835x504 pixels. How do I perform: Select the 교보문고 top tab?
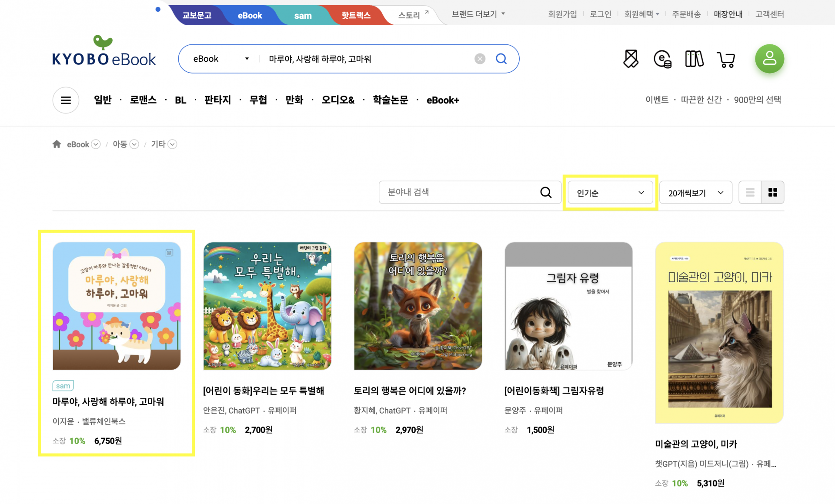(197, 15)
